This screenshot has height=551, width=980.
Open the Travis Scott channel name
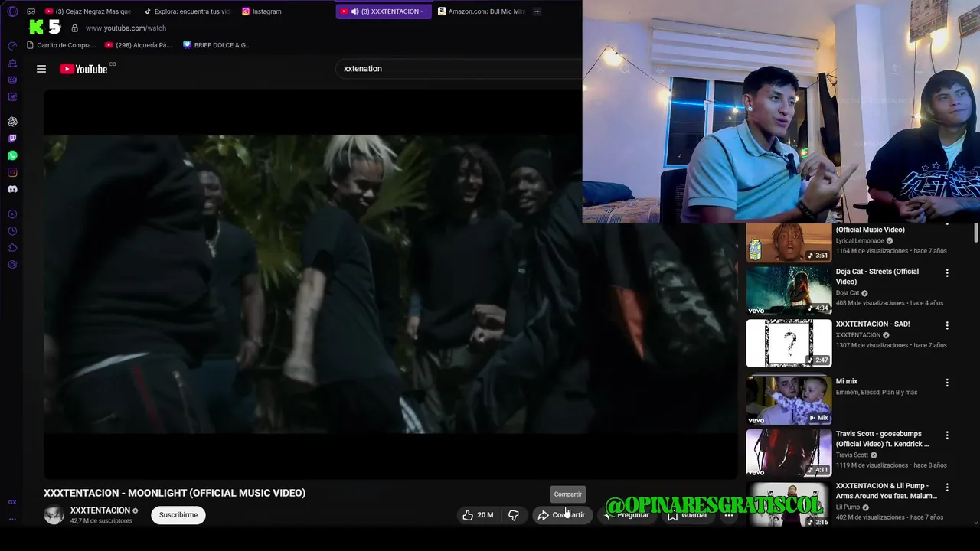pos(852,455)
